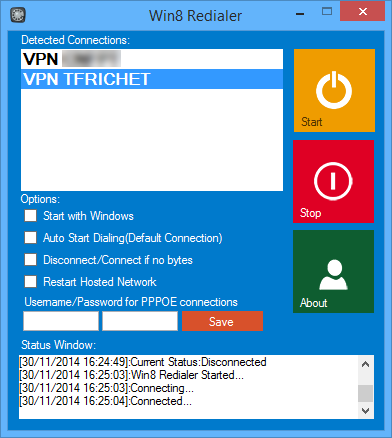The width and height of the screenshot is (392, 438).
Task: Close the Win8 Redialer window
Action: pyautogui.click(x=363, y=12)
